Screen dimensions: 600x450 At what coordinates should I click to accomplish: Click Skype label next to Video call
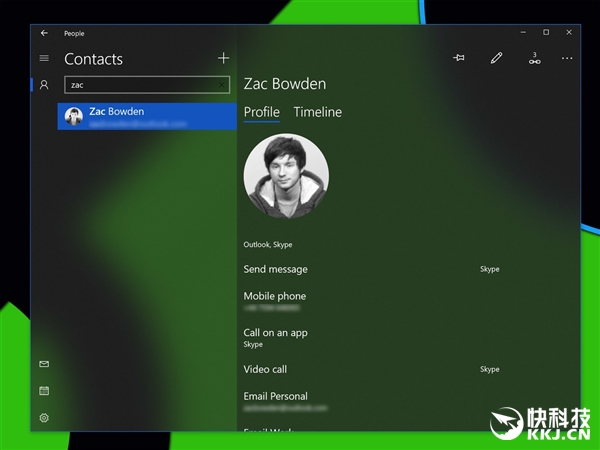490,369
